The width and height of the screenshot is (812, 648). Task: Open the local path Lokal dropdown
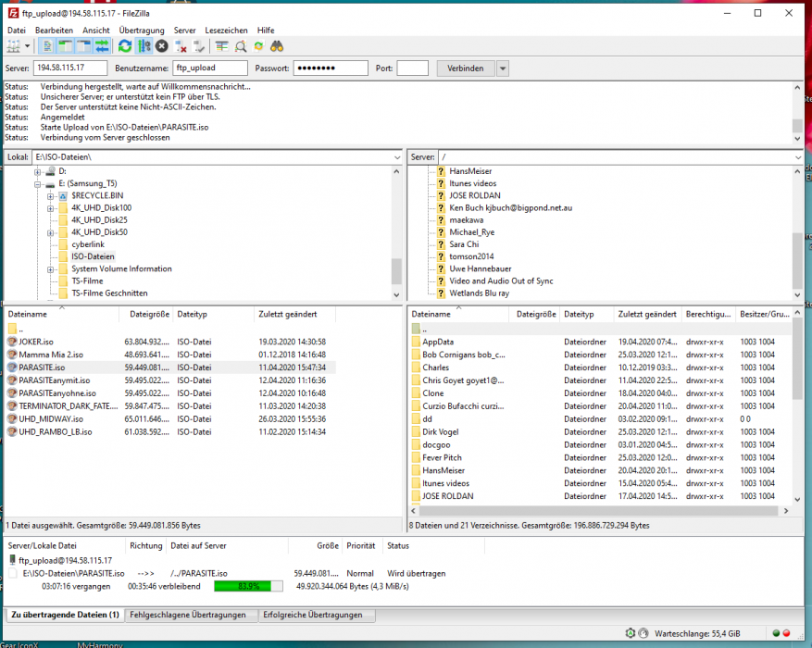click(396, 157)
